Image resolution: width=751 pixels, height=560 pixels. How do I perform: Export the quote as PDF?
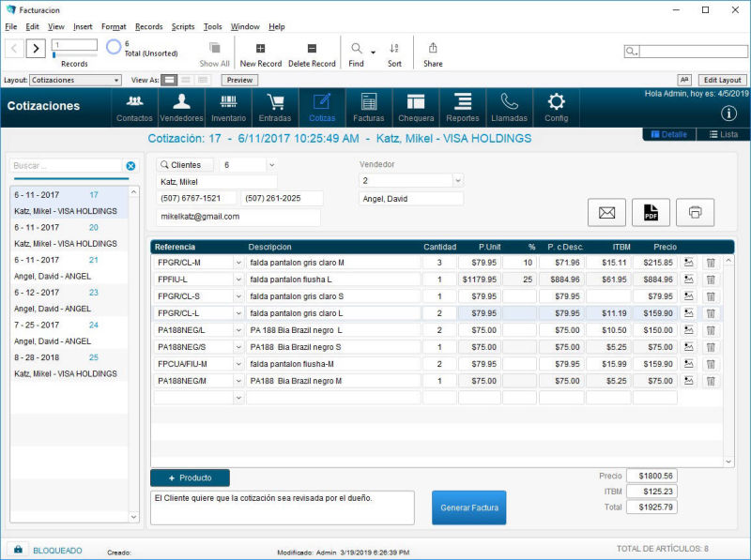click(x=651, y=212)
